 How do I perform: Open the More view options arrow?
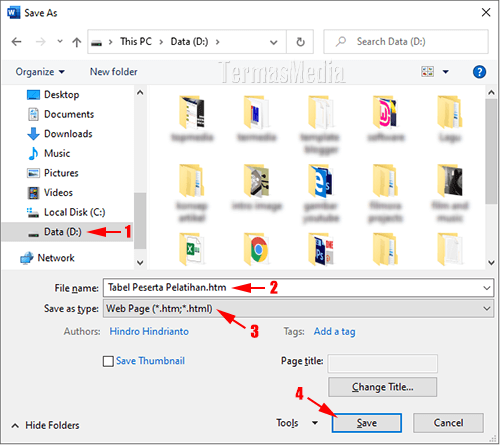pos(445,72)
